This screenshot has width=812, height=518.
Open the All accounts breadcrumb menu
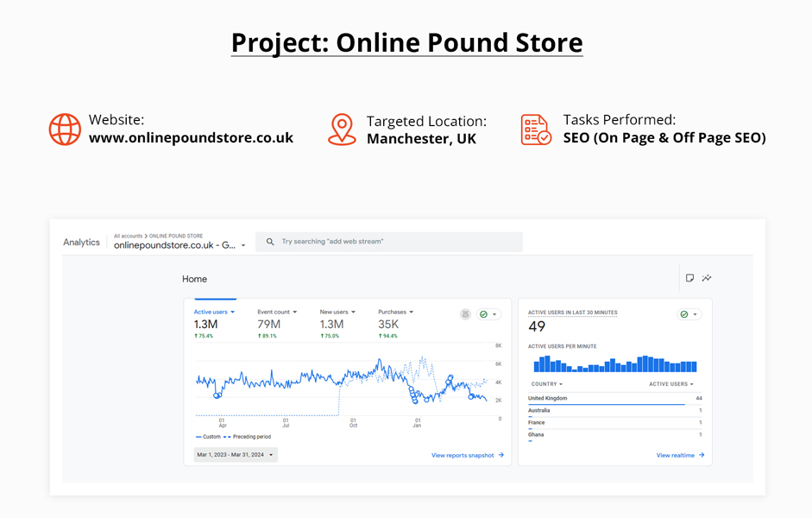coord(127,235)
